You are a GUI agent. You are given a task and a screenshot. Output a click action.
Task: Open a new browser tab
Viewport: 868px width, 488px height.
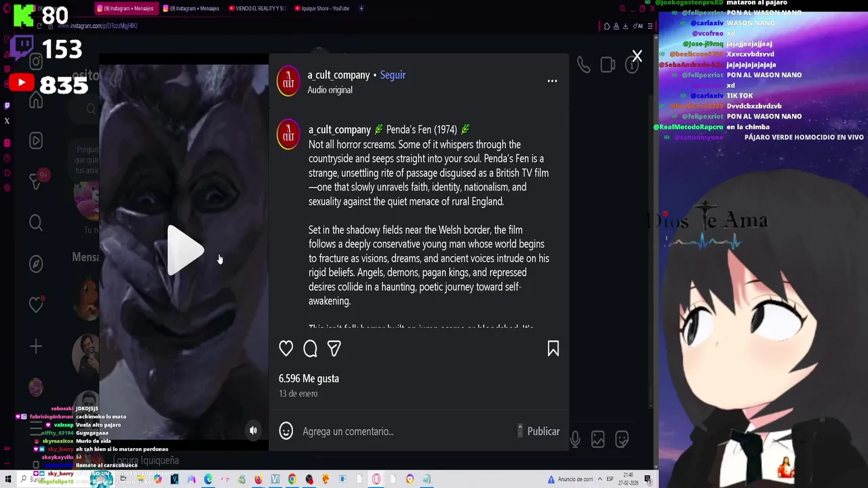[x=361, y=9]
